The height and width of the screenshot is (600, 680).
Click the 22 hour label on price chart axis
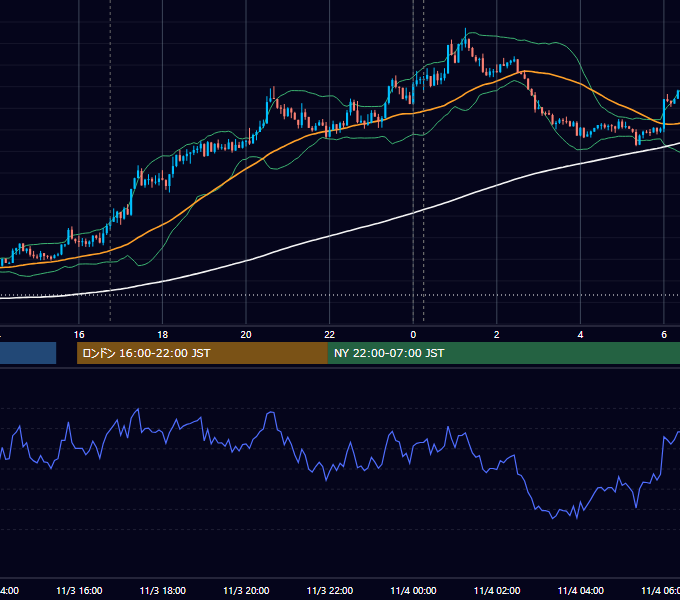[330, 335]
